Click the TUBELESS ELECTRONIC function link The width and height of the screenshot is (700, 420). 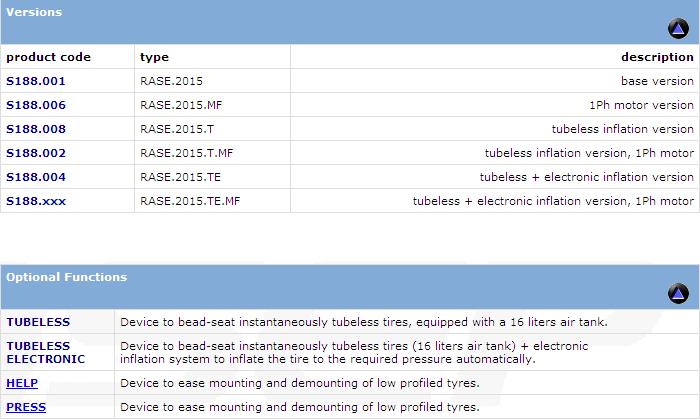(45, 352)
